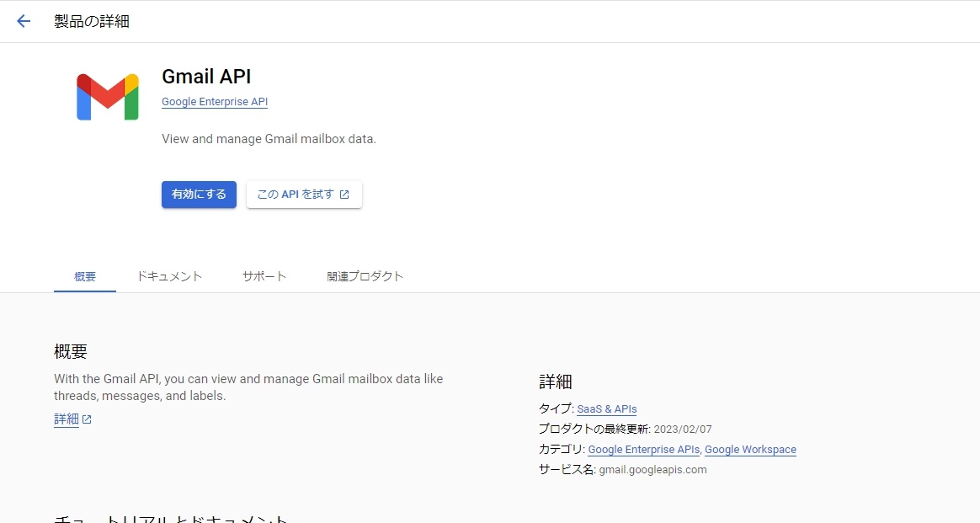980x523 pixels.
Task: Click the service name gmail.googleapis.com
Action: point(652,469)
